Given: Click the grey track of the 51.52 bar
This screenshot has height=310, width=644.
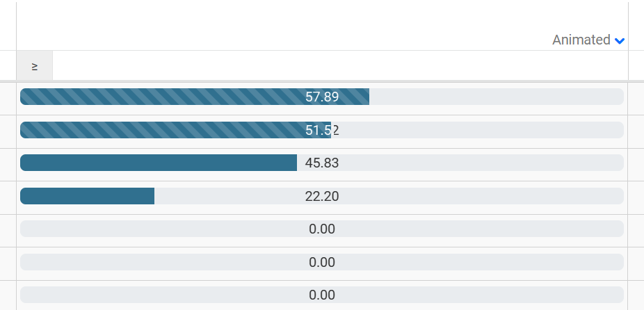Looking at the screenshot, I should coord(480,130).
